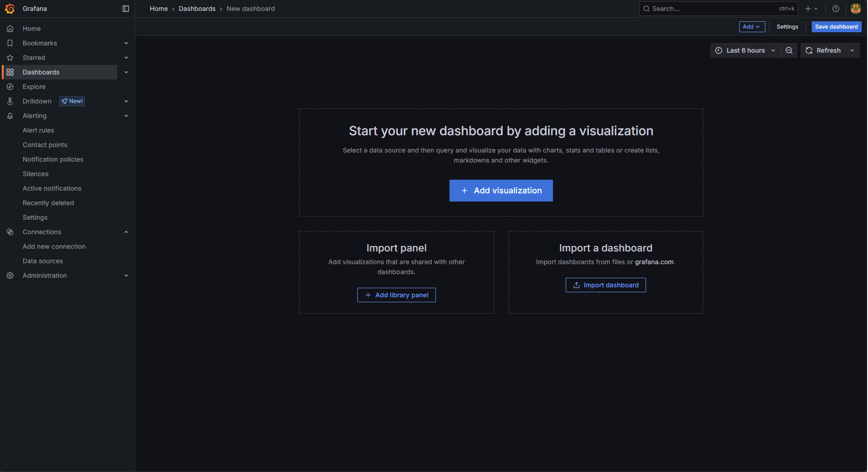Click the Alerting bell icon
This screenshot has height=472, width=868.
tap(10, 116)
